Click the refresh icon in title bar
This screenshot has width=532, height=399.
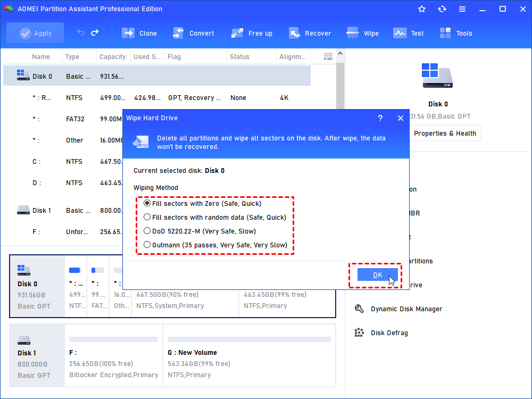pos(442,9)
